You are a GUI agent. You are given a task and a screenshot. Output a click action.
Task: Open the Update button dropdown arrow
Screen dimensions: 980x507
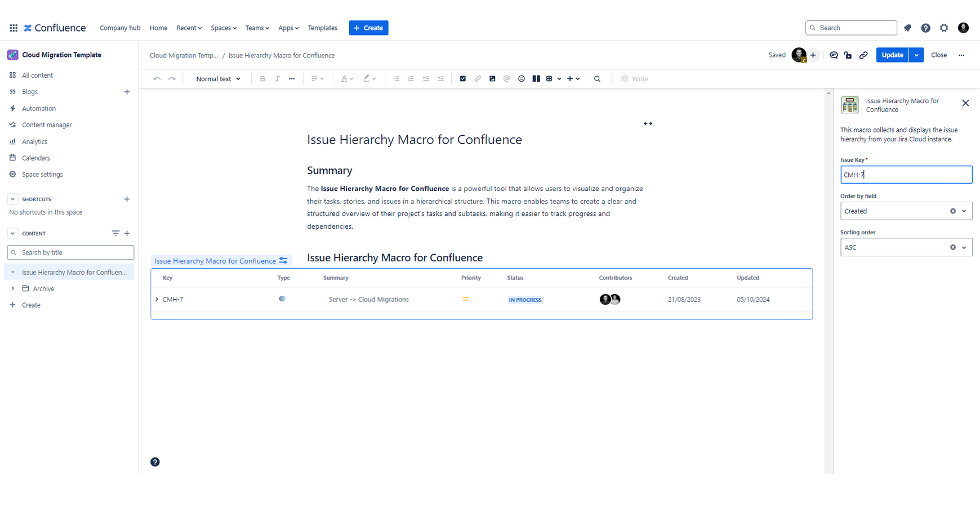[x=916, y=55]
